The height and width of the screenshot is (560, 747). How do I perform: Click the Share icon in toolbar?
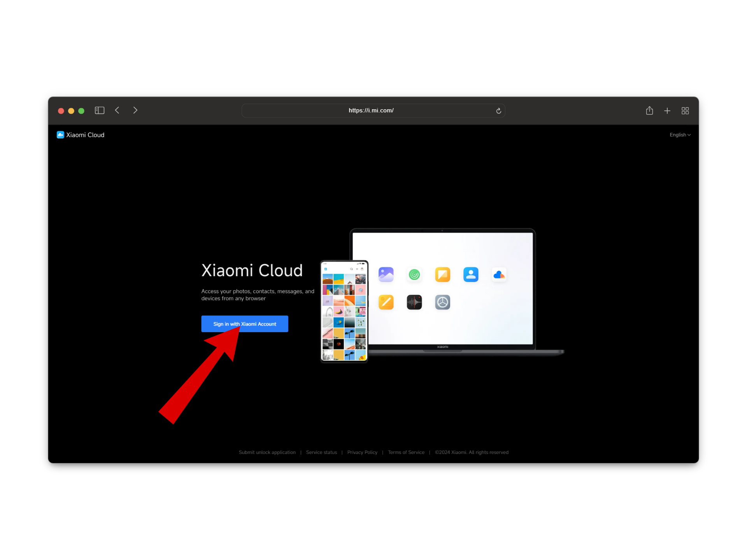pyautogui.click(x=649, y=111)
